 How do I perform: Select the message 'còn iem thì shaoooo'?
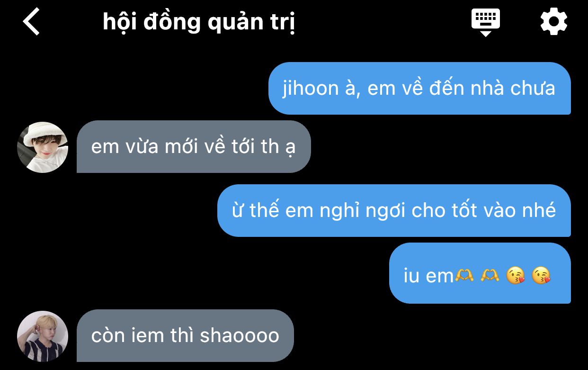pos(185,335)
